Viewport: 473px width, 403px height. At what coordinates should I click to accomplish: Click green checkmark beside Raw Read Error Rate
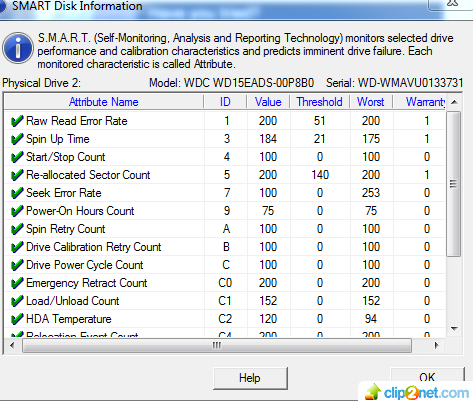click(17, 121)
